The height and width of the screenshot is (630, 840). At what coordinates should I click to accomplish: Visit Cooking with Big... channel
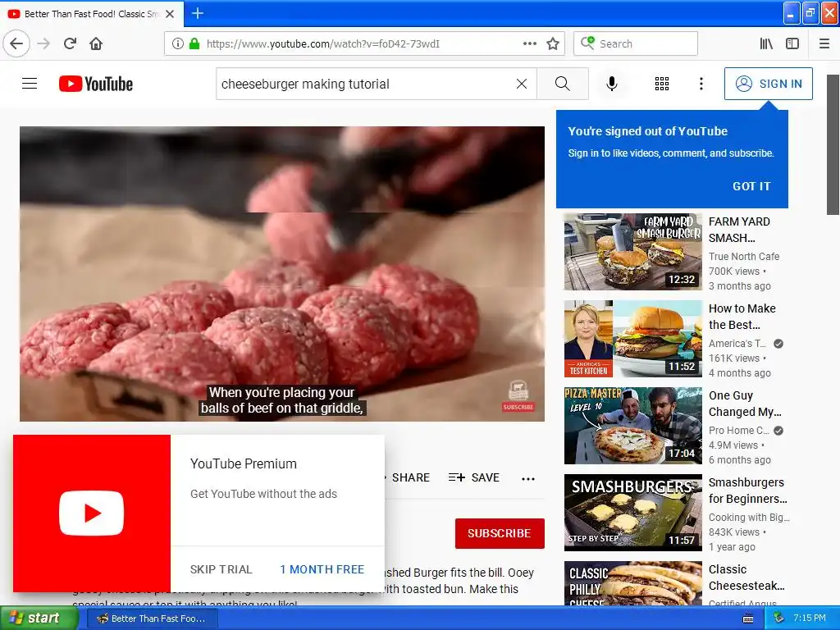pyautogui.click(x=749, y=517)
